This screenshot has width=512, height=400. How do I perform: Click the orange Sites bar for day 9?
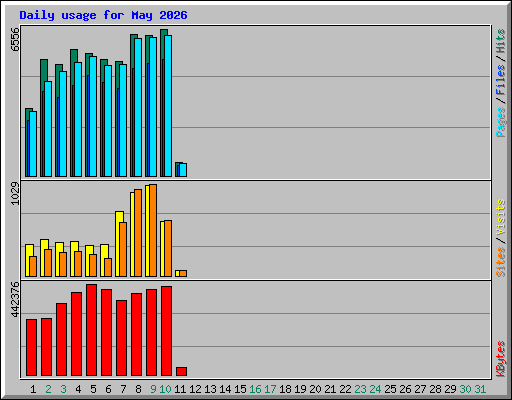pos(153,230)
